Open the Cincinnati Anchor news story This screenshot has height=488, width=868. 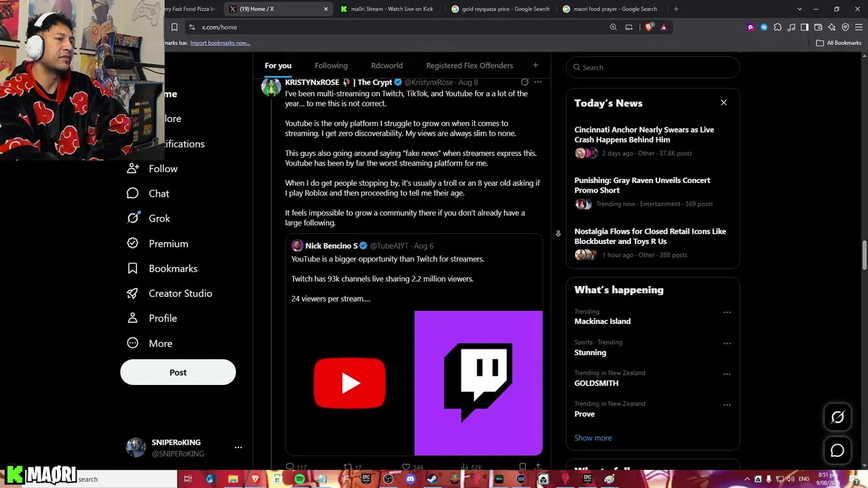pyautogui.click(x=652, y=141)
